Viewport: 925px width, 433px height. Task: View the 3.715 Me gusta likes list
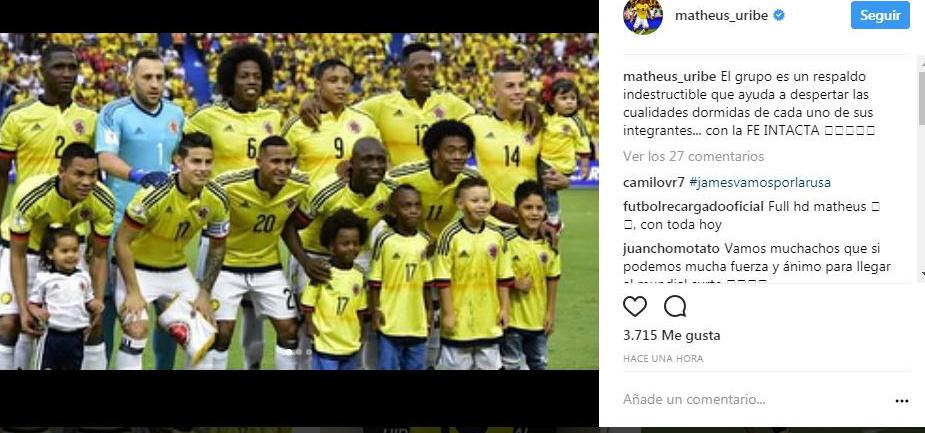(671, 336)
